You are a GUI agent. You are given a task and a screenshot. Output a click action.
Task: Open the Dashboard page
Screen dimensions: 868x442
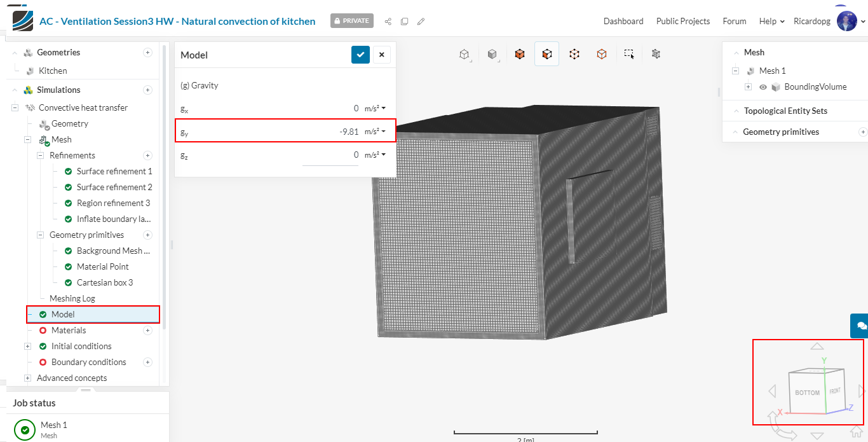pyautogui.click(x=623, y=21)
